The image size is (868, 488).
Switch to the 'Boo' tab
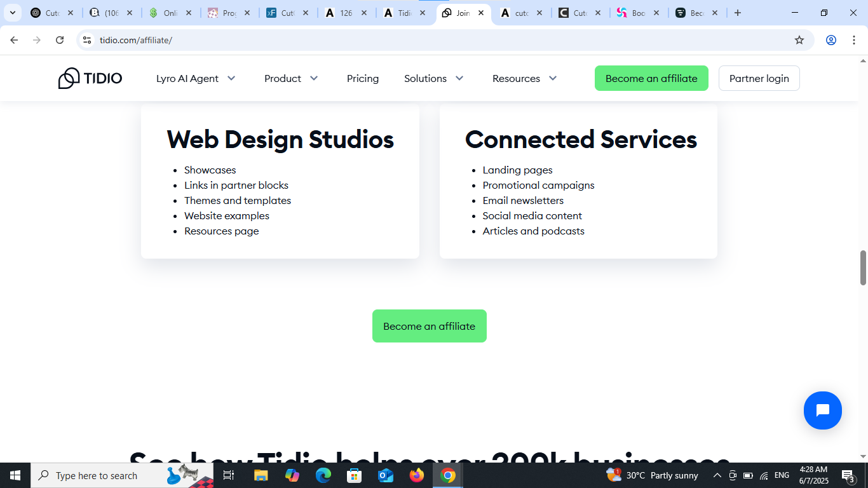point(637,13)
